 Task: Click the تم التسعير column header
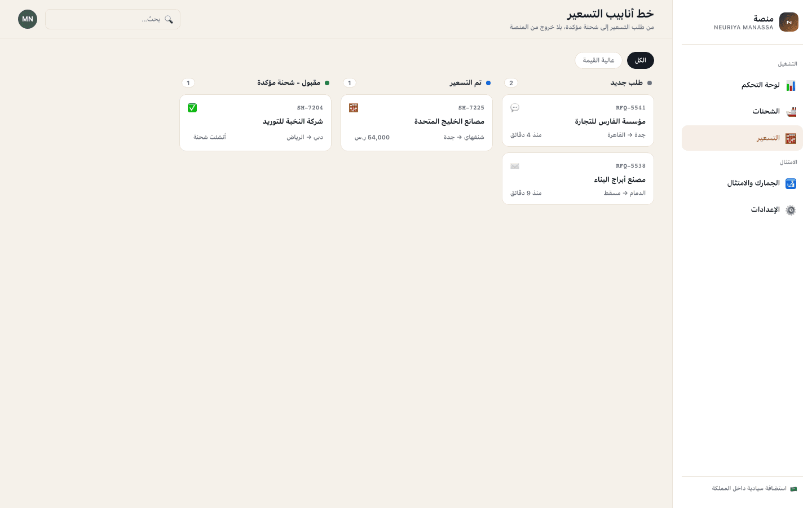click(466, 83)
